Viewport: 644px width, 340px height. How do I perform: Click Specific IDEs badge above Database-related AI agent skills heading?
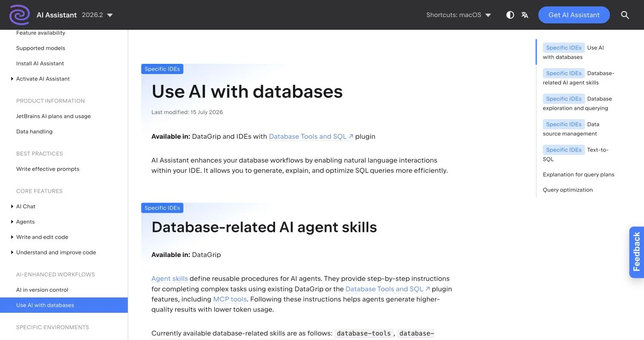point(162,208)
